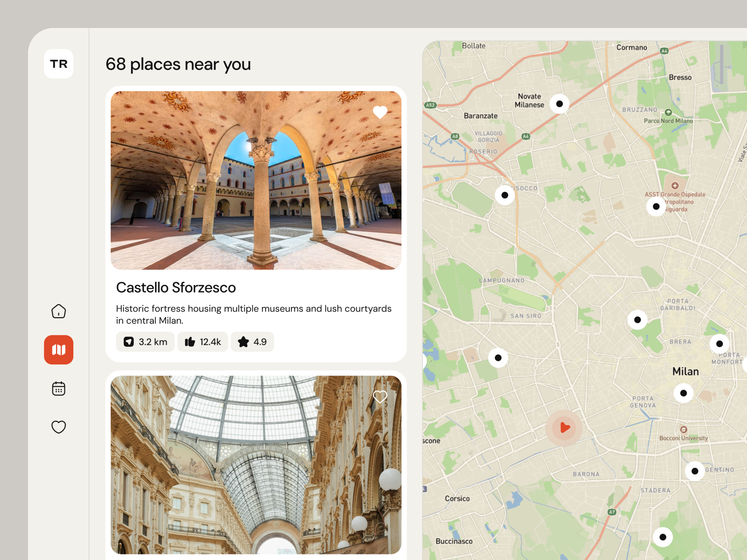Select the red Map view icon
The height and width of the screenshot is (560, 747).
tap(58, 350)
